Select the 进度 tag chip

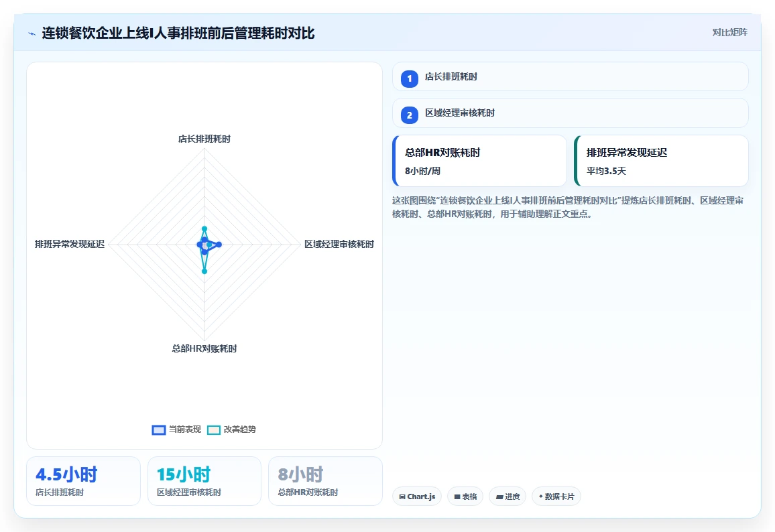(507, 496)
